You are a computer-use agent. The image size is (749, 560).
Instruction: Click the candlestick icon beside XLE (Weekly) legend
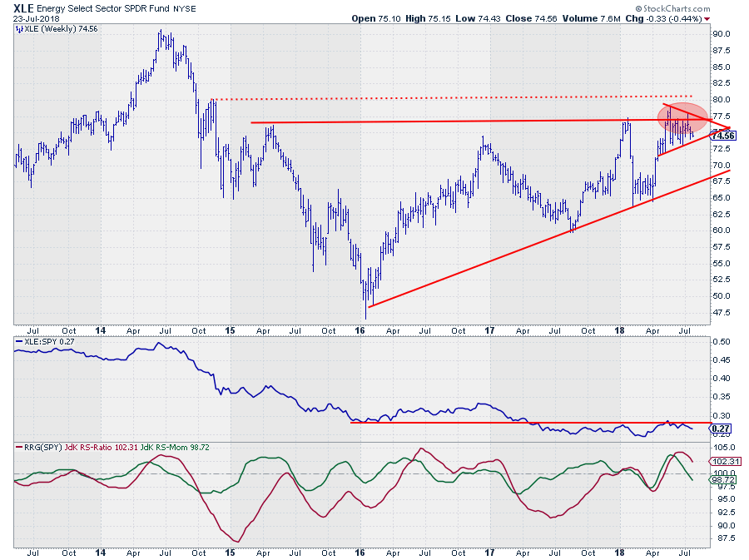[x=19, y=27]
